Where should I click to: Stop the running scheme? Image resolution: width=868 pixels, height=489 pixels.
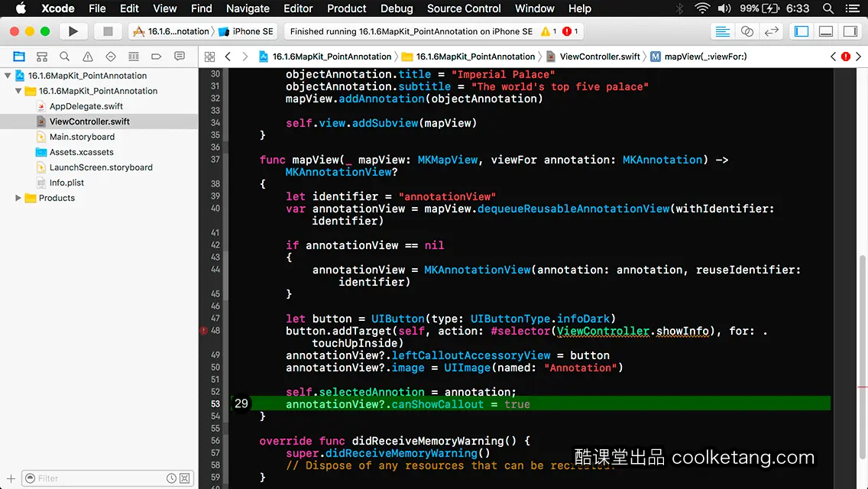click(x=108, y=31)
